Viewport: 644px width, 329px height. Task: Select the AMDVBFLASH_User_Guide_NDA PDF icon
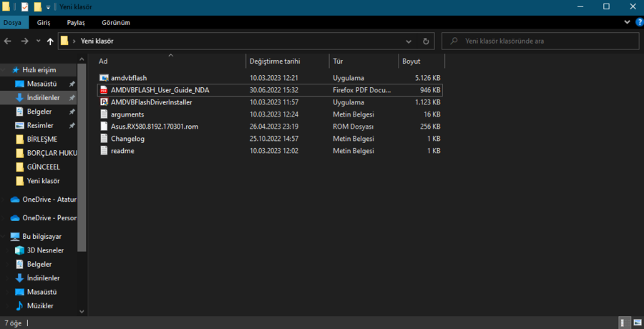pyautogui.click(x=104, y=90)
